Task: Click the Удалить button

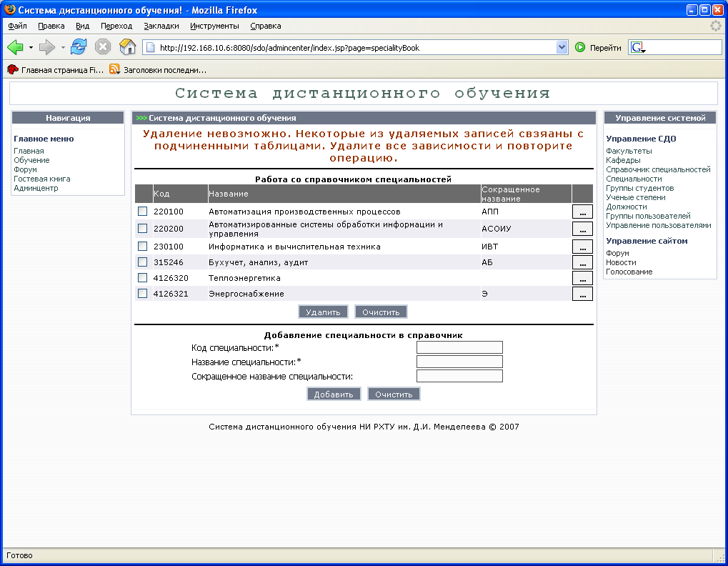Action: click(323, 312)
